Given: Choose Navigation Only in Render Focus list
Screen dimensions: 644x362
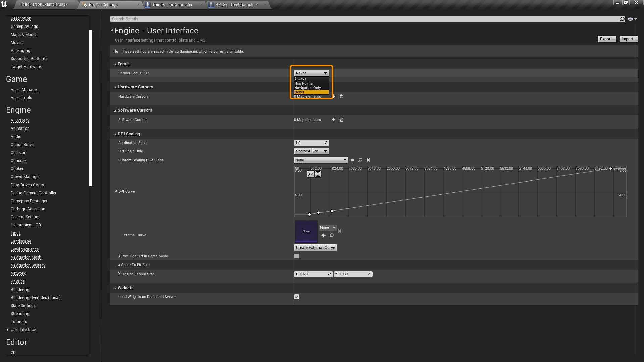Looking at the screenshot, I should pyautogui.click(x=307, y=88).
